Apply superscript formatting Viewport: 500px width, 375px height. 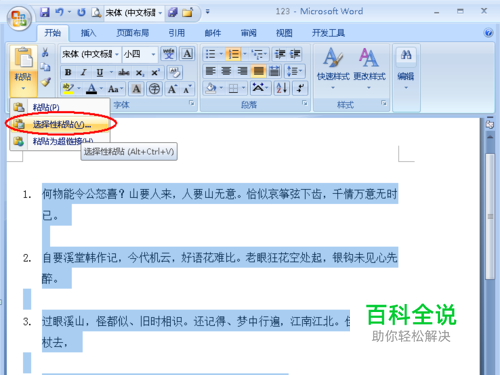(x=155, y=72)
